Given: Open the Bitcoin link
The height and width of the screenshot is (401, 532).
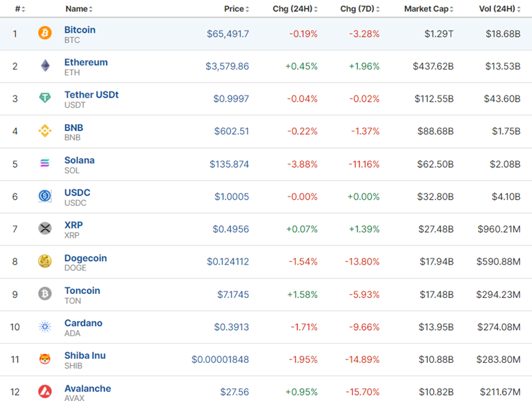Looking at the screenshot, I should click(x=80, y=30).
